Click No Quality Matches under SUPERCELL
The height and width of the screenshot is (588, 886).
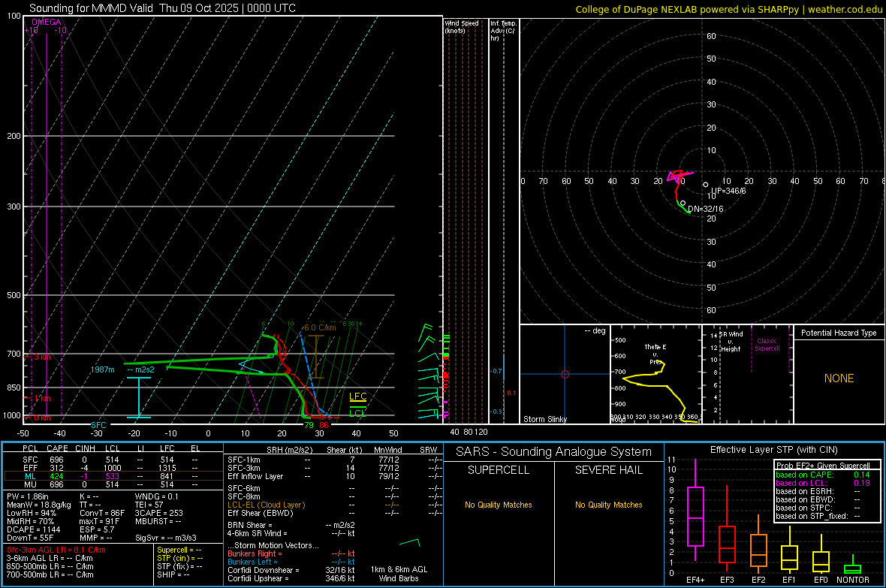499,505
